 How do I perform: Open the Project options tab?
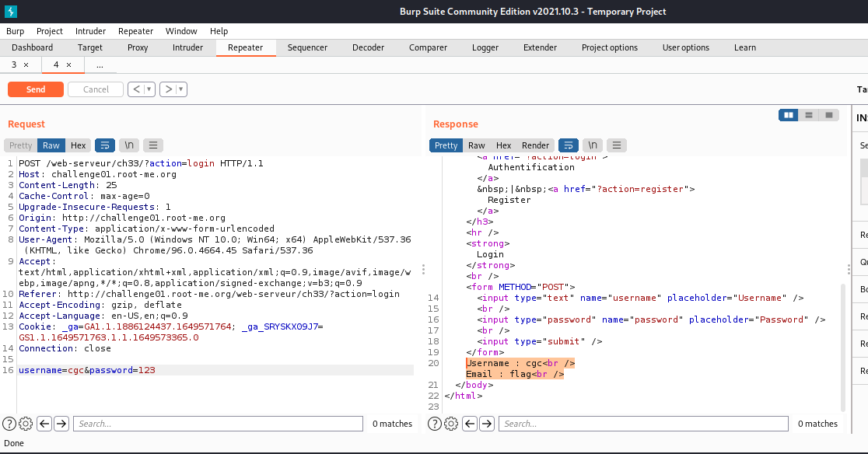[x=610, y=47]
